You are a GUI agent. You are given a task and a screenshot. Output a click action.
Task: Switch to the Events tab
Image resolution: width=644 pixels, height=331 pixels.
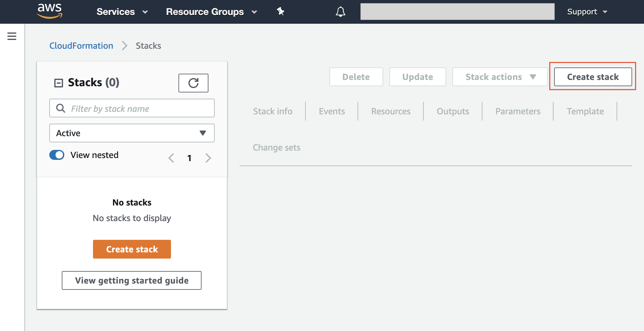332,111
